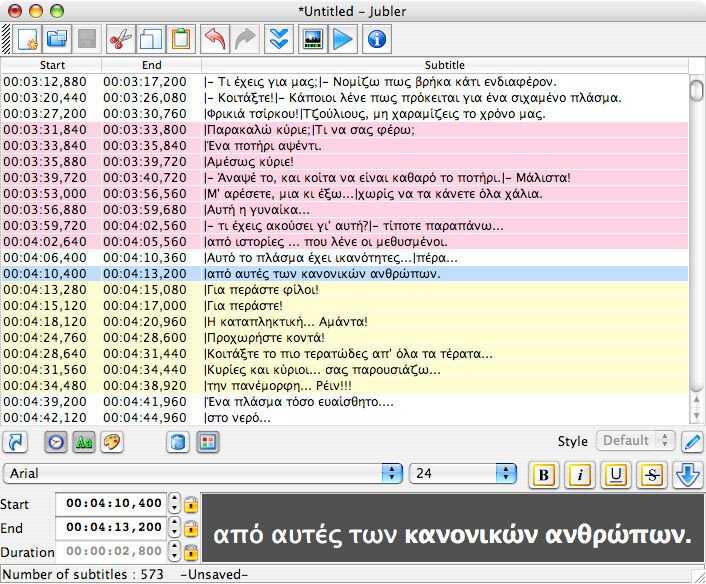Open the blue info icon

(x=377, y=40)
